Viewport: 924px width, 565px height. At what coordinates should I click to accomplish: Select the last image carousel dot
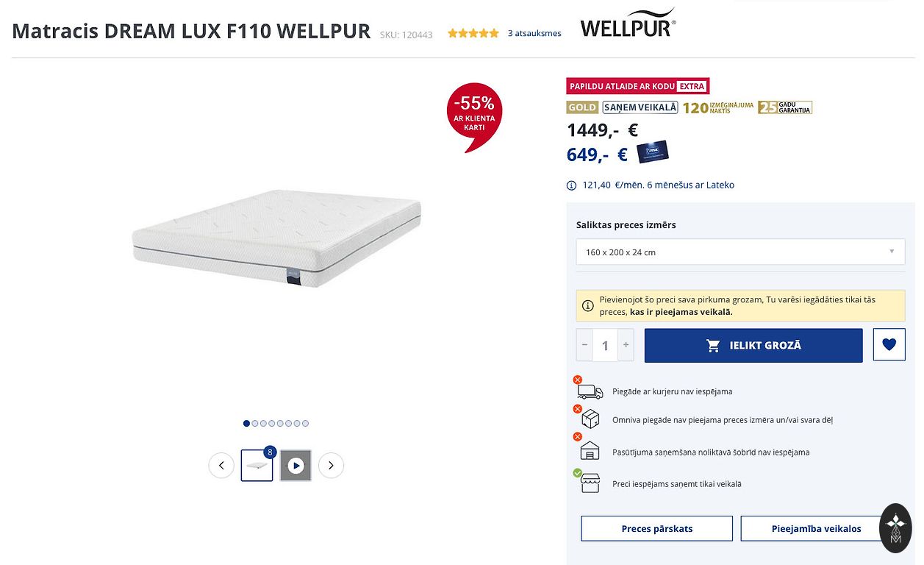click(305, 423)
